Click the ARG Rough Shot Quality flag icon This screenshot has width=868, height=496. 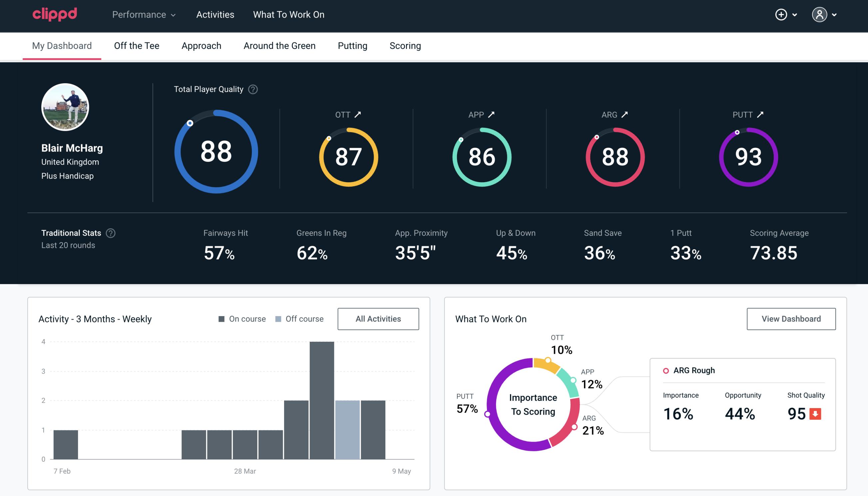pyautogui.click(x=815, y=412)
